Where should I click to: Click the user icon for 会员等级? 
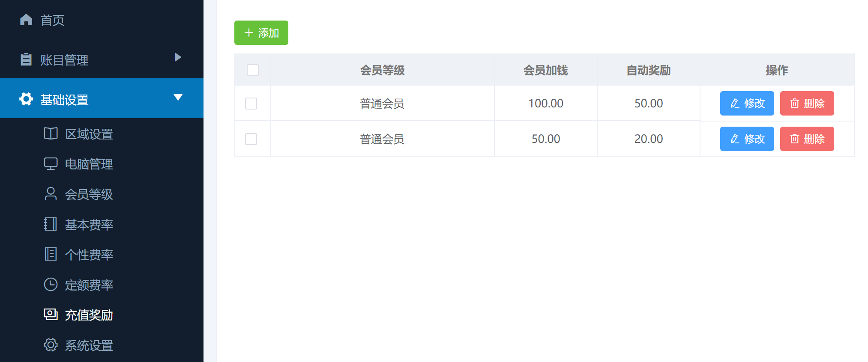[x=51, y=194]
